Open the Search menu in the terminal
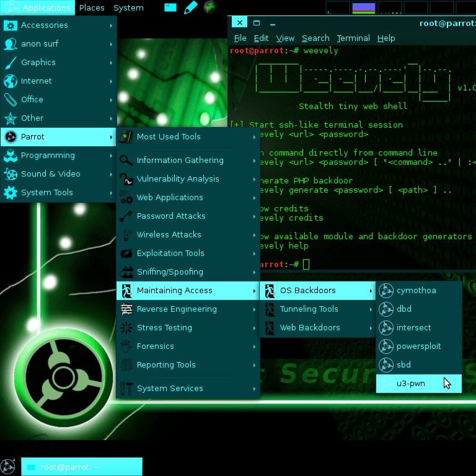 [315, 38]
